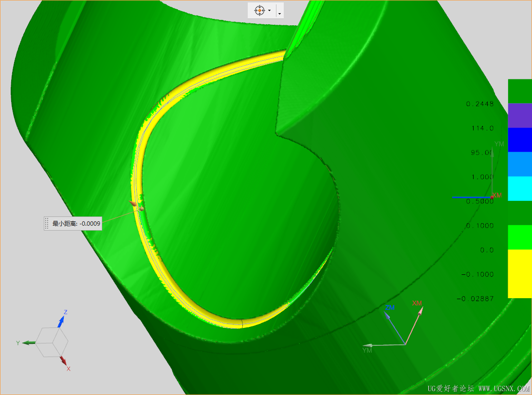Click the red X axis of the view triad
This screenshot has width=532, height=395.
(64, 362)
